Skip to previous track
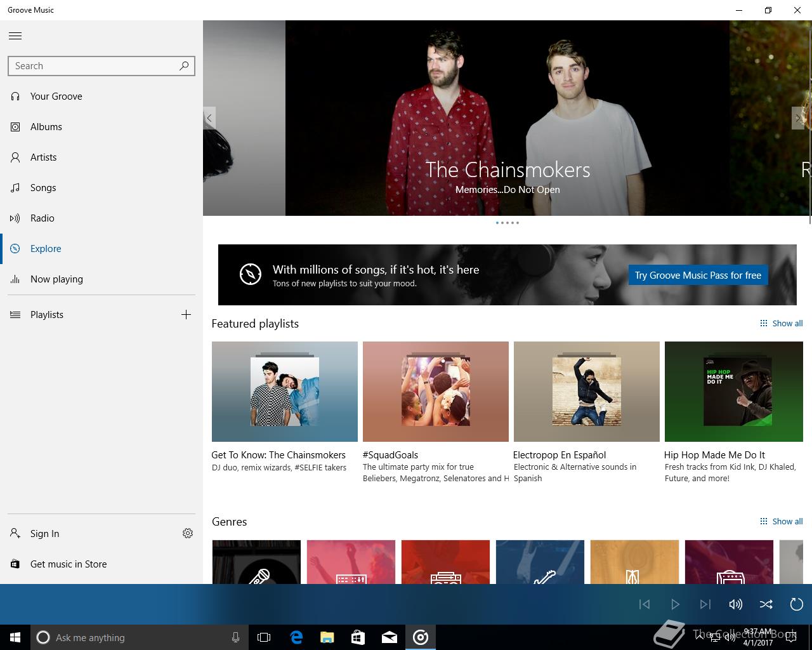Screen dimensions: 812x650 [645, 604]
